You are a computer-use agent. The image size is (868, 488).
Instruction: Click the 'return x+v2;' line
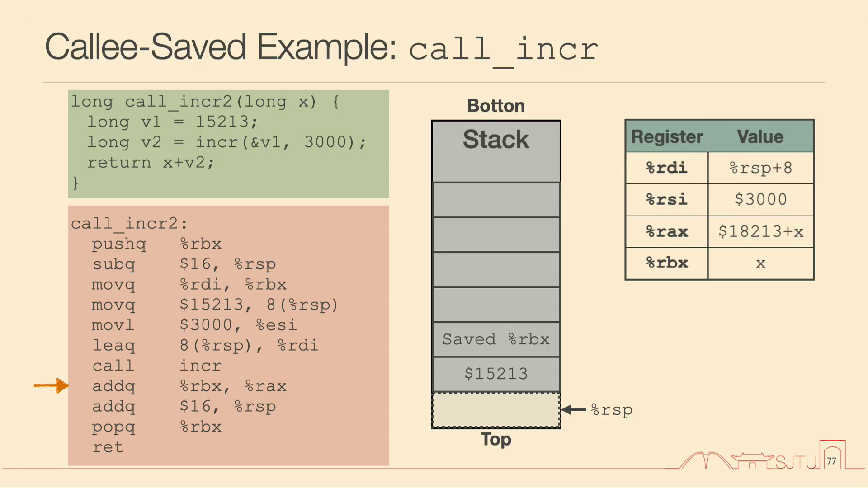[x=151, y=162]
